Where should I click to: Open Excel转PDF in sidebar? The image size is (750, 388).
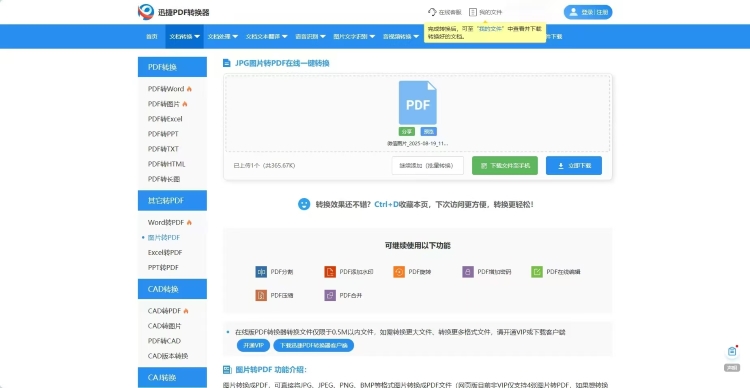tap(165, 253)
